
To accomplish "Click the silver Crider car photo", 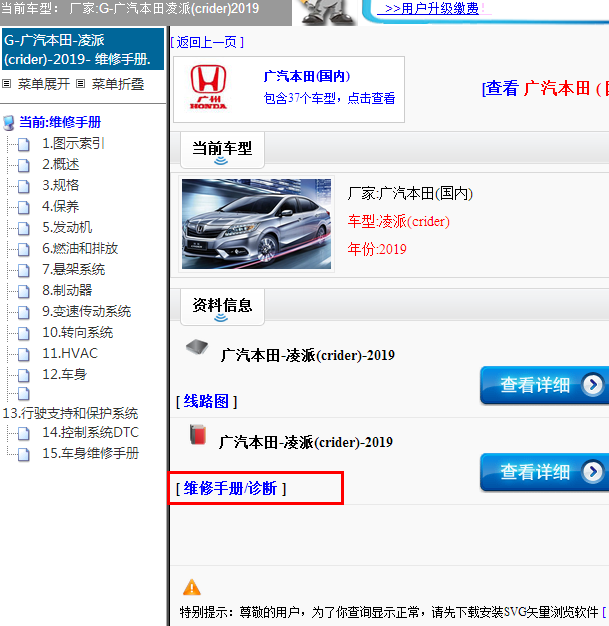I will 256,224.
